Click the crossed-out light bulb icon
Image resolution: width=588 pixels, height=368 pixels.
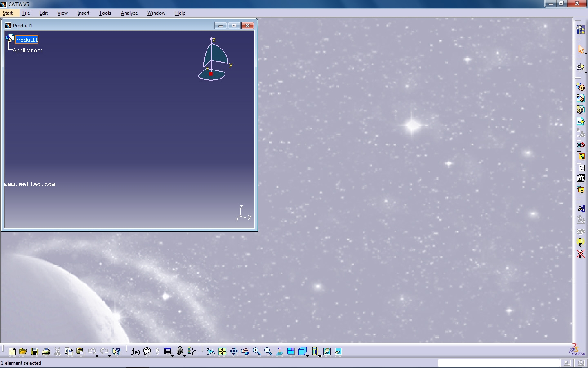[581, 254]
